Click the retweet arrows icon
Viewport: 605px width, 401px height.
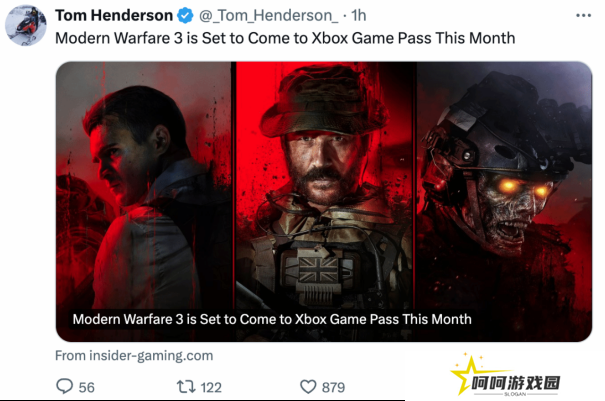coord(186,387)
